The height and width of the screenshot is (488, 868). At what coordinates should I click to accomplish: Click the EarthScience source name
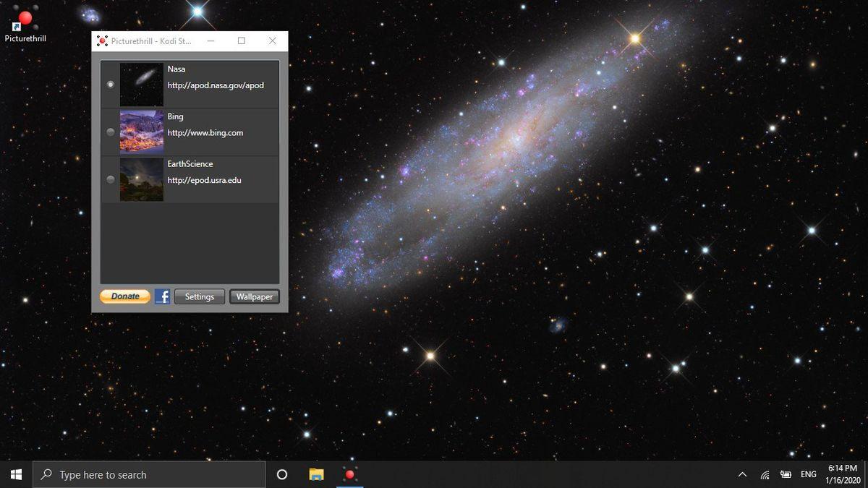tap(190, 164)
